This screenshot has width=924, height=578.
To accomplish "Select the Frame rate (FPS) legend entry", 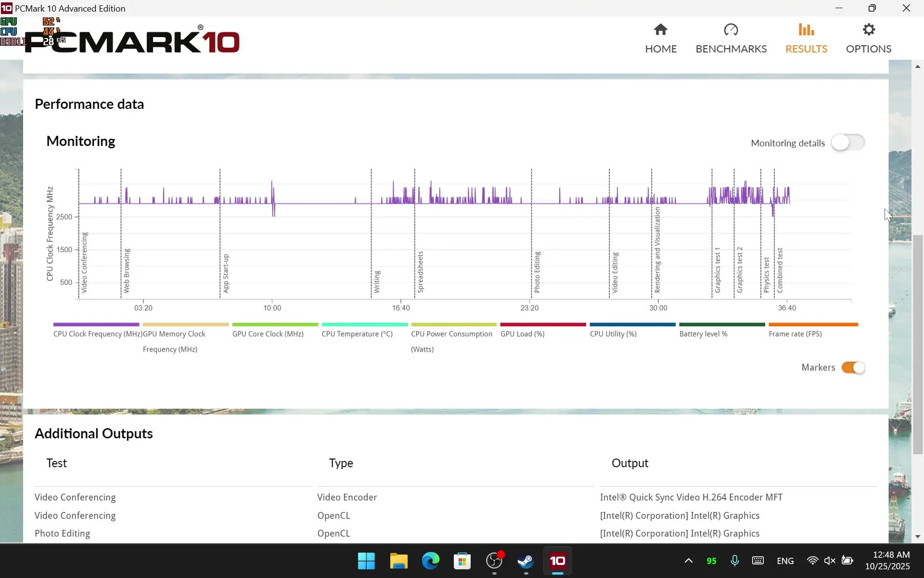I will pyautogui.click(x=795, y=334).
